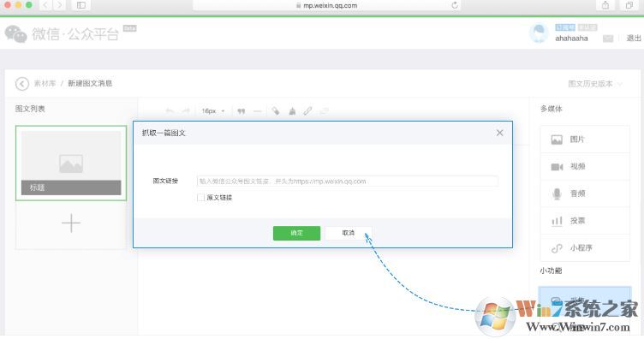Click the clear formatting broom icon
The width and height of the screenshot is (644, 339).
click(292, 110)
